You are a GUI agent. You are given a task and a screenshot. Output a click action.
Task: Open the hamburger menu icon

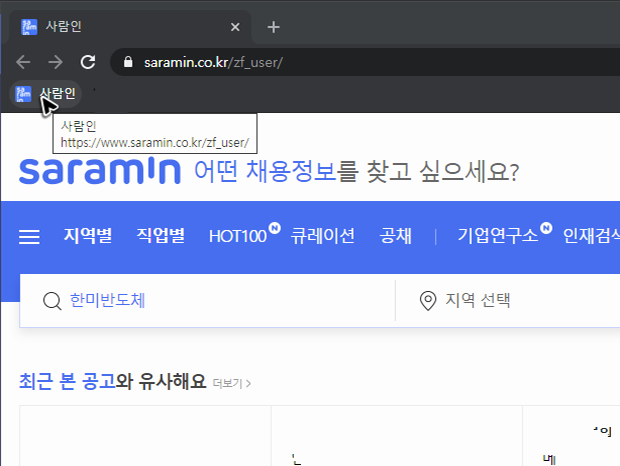[x=29, y=237]
